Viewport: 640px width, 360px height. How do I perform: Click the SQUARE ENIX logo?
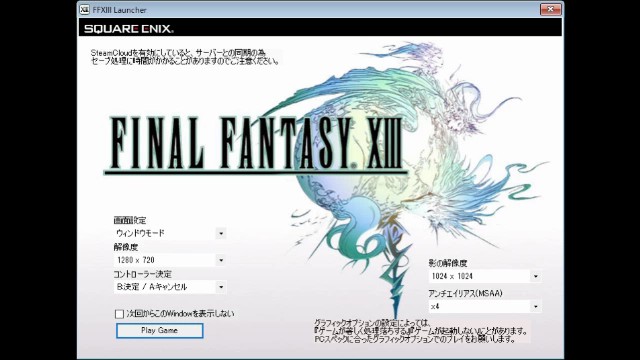129,29
